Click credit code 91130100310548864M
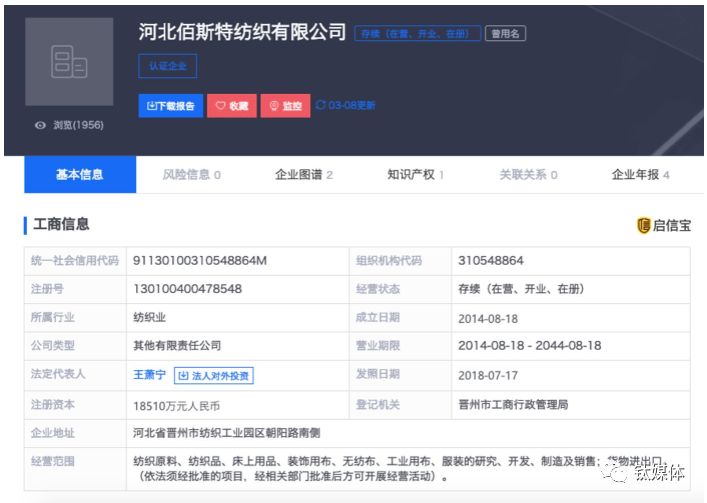Image resolution: width=707 pixels, height=503 pixels. click(x=200, y=261)
